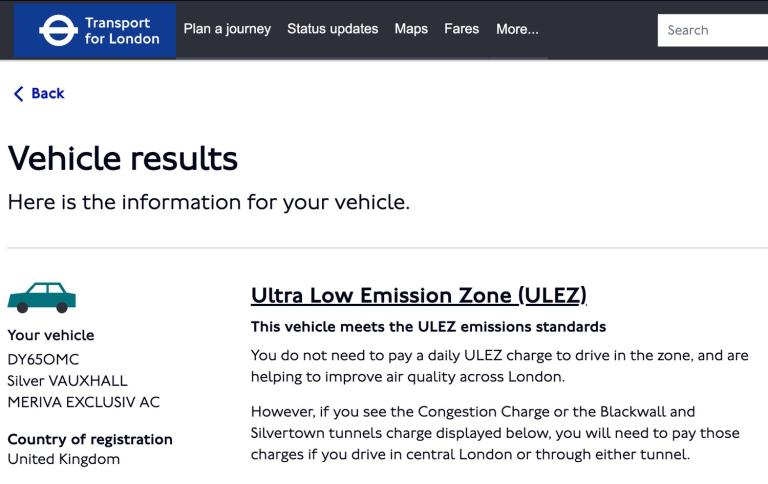Open the Ultra Low Emission Zone (ULEZ) link
Viewport: 768px width, 484px height.
click(x=418, y=295)
